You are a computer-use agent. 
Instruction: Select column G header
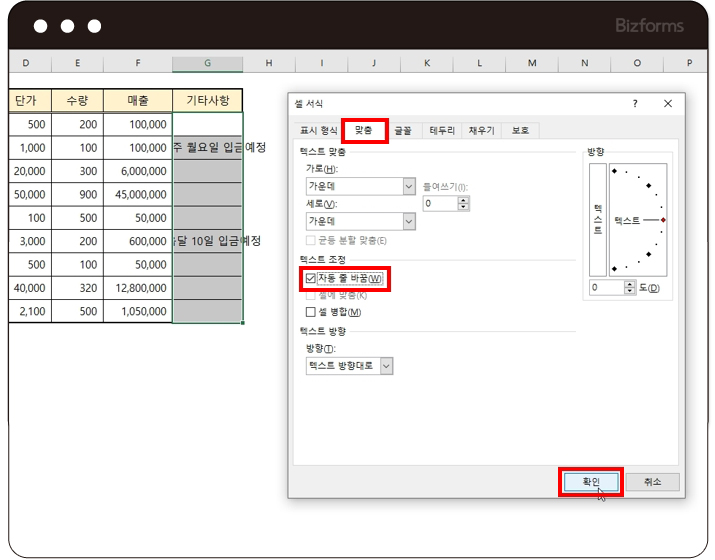(207, 64)
